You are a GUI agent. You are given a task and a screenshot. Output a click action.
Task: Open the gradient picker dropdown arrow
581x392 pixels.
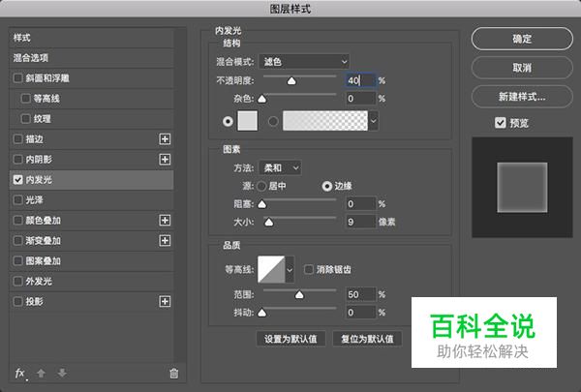pos(374,121)
